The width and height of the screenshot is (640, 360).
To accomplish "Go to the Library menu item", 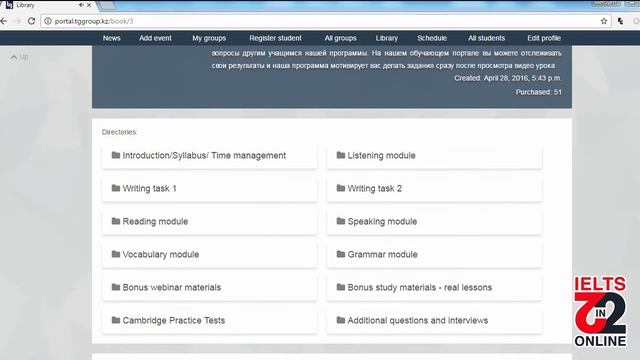I will (x=387, y=38).
